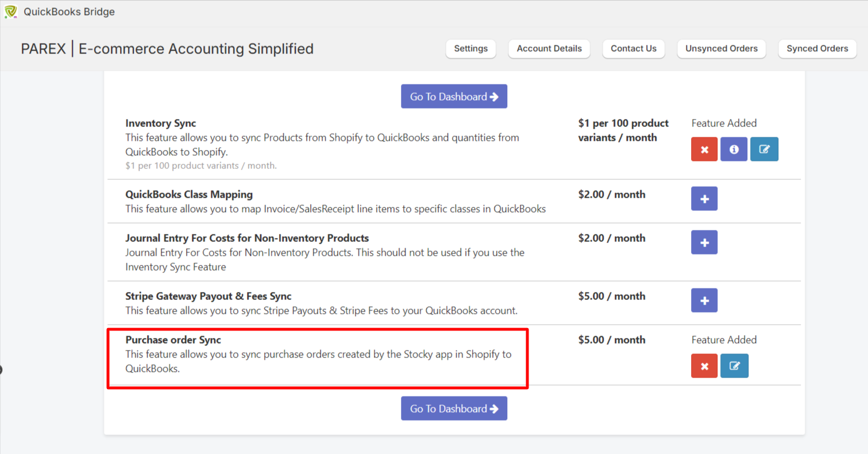View Unsynced Orders
This screenshot has width=868, height=454.
pos(721,49)
